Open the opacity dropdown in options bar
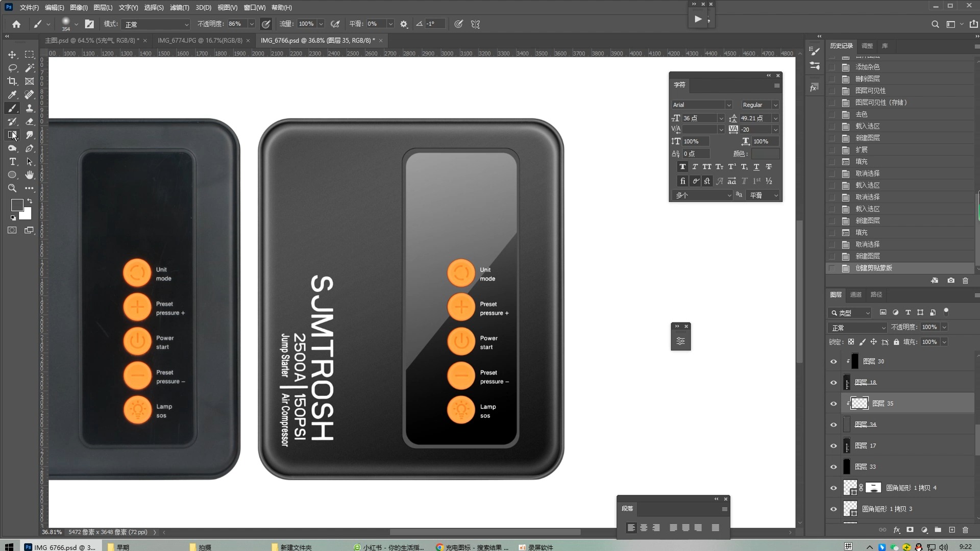 [x=251, y=24]
